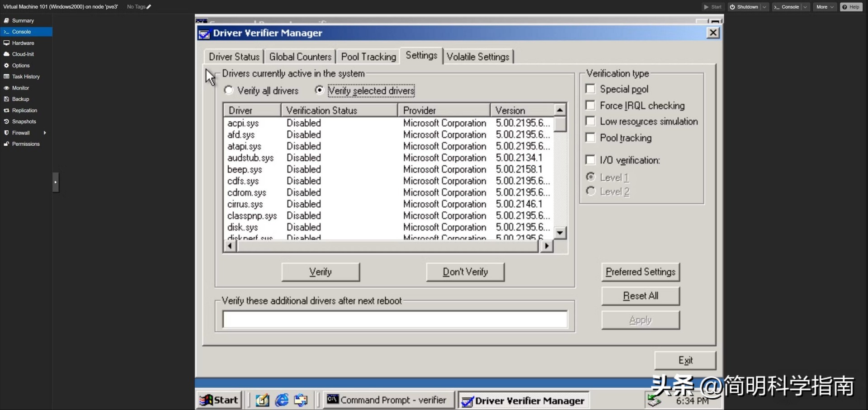Open the More menu

click(x=824, y=7)
